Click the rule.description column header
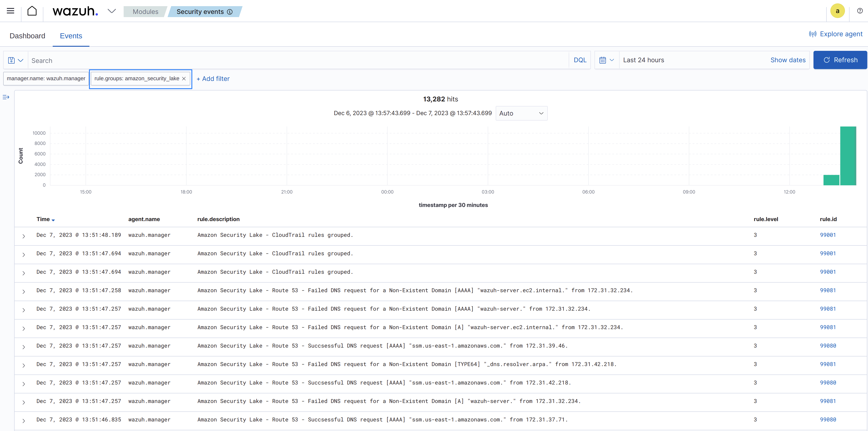Viewport: 868px width, 431px height. coord(218,219)
